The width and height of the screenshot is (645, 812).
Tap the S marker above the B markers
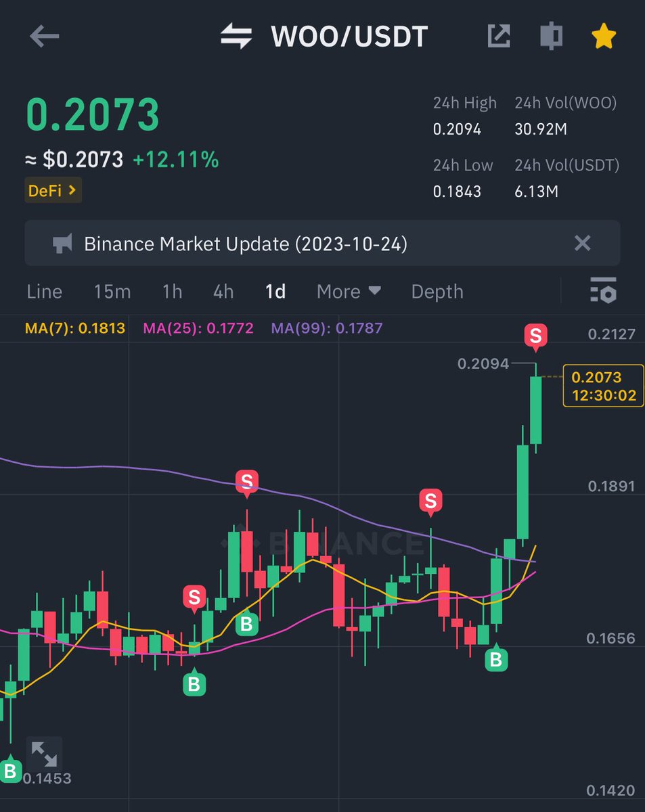click(x=194, y=599)
